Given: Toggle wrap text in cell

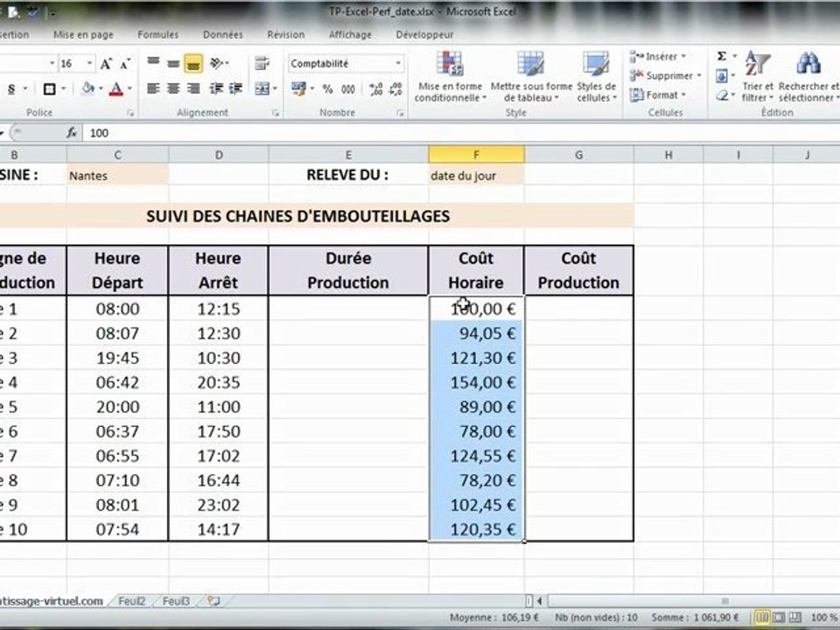Looking at the screenshot, I should pos(262,63).
